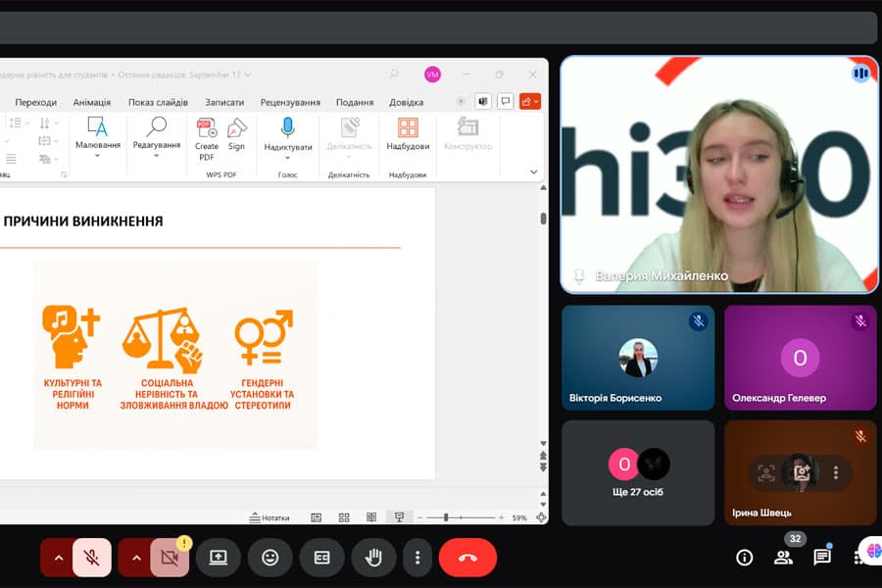Screen dimensions: 882x588
Task: Raise your hand in the meeting
Action: (x=373, y=558)
